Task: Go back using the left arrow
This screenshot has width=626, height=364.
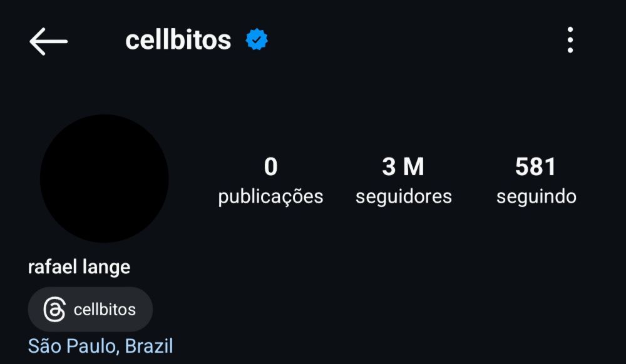Action: tap(48, 41)
